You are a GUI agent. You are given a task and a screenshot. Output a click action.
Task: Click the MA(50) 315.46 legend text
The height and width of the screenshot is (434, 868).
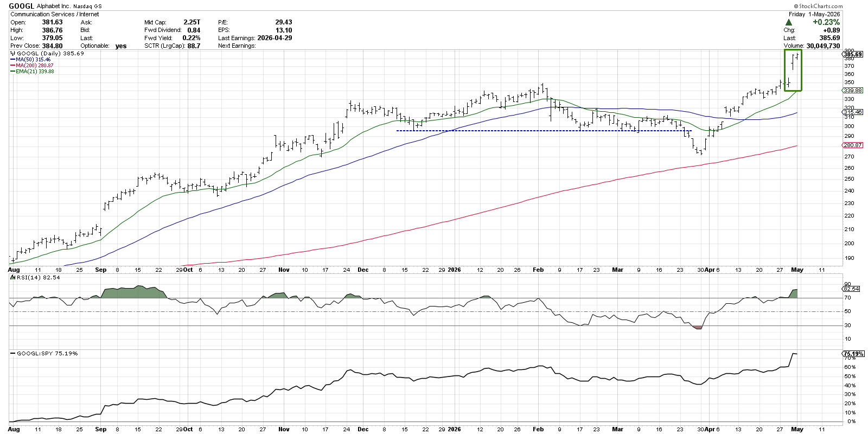click(x=33, y=60)
